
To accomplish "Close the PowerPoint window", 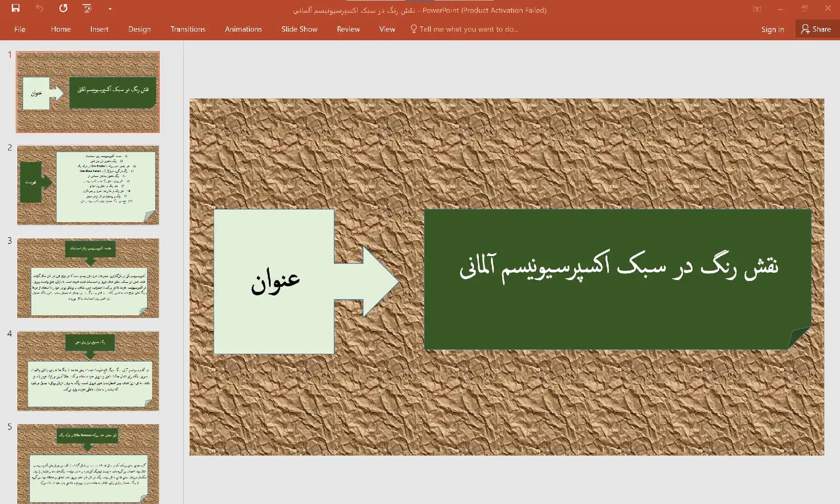I will pos(828,8).
